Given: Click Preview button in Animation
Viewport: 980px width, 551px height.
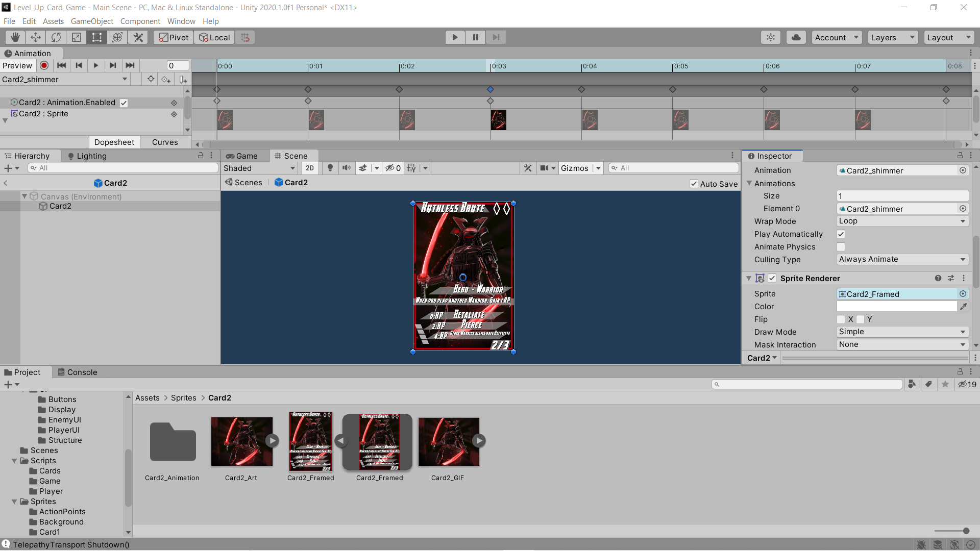Looking at the screenshot, I should (17, 65).
